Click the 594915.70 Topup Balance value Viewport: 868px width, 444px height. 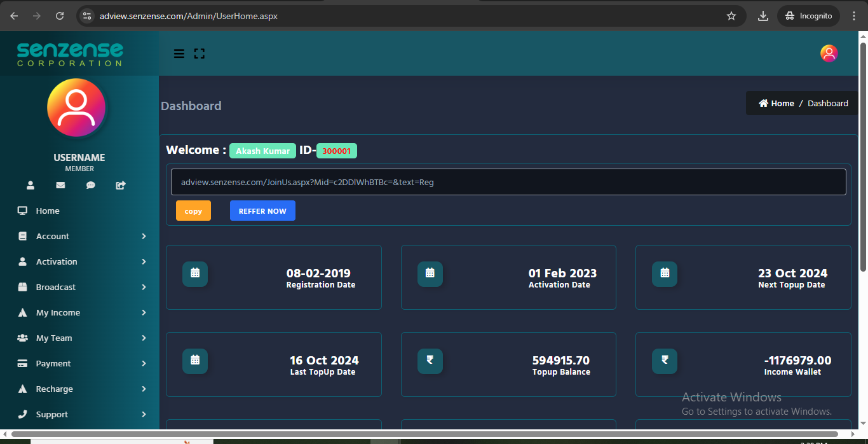[x=561, y=361]
